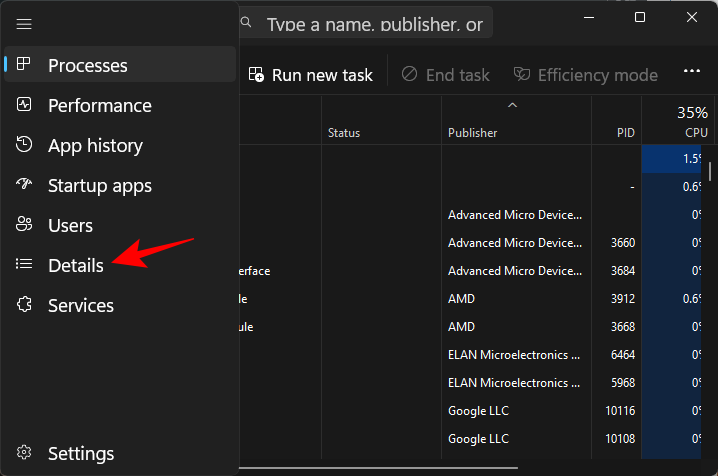Click the Services puzzle icon
Viewport: 718px width, 476px height.
25,305
